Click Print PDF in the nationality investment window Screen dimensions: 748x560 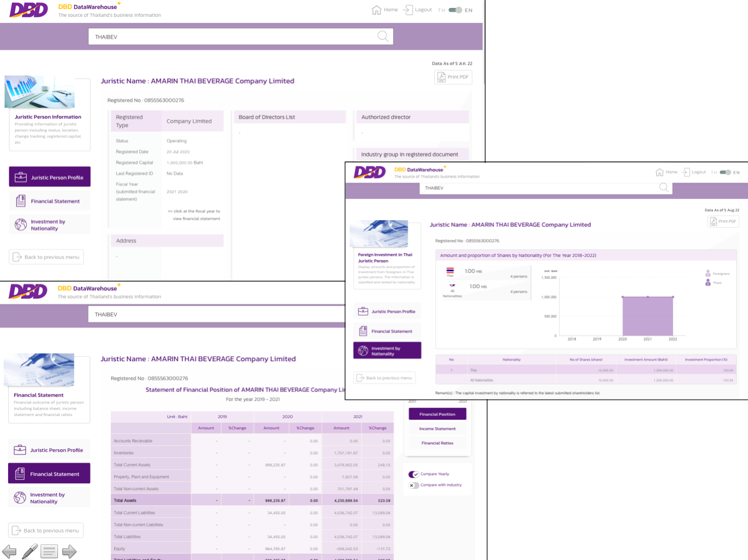(723, 221)
